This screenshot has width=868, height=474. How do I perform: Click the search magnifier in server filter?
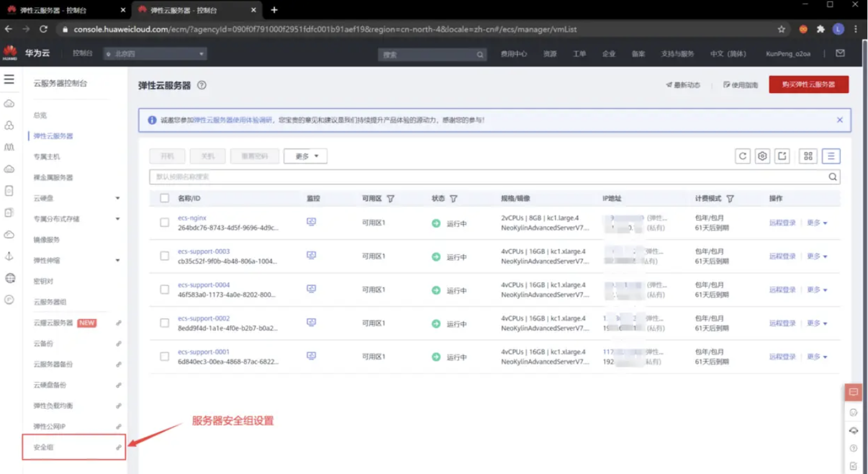833,177
